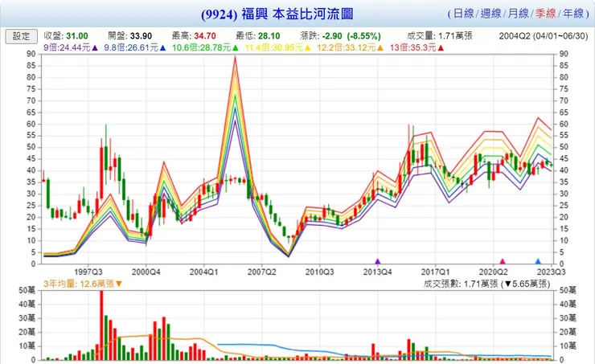The width and height of the screenshot is (595, 364).
Task: Click the 2000Q4 axis label
Action: tap(146, 272)
